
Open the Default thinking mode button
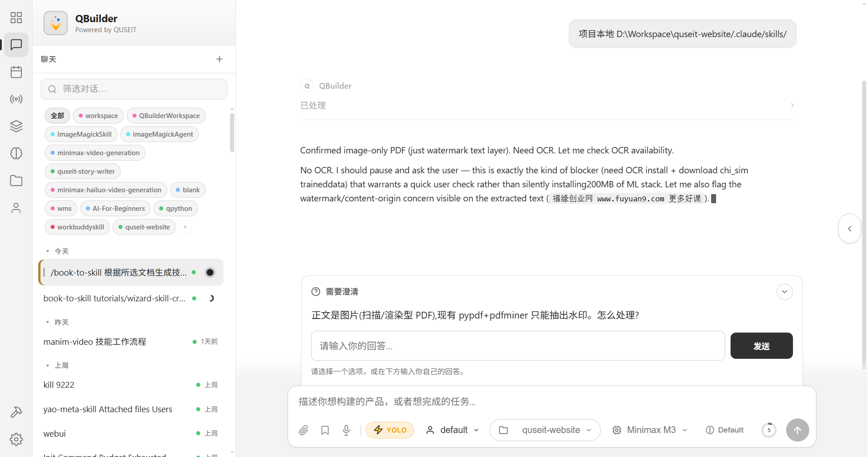click(x=725, y=430)
